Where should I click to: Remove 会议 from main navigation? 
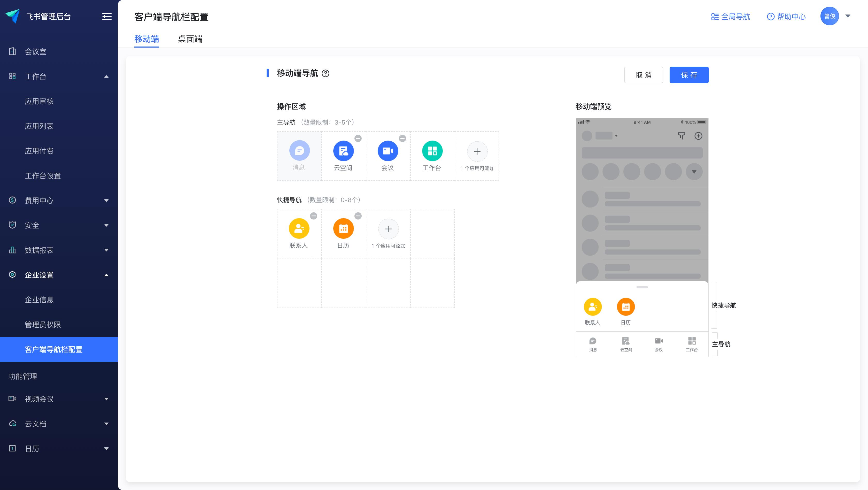402,139
